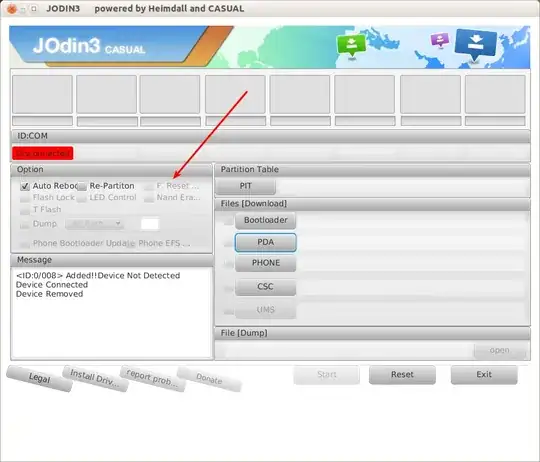The width and height of the screenshot is (540, 462).
Task: Click the blue download bubble icon
Action: (x=476, y=44)
